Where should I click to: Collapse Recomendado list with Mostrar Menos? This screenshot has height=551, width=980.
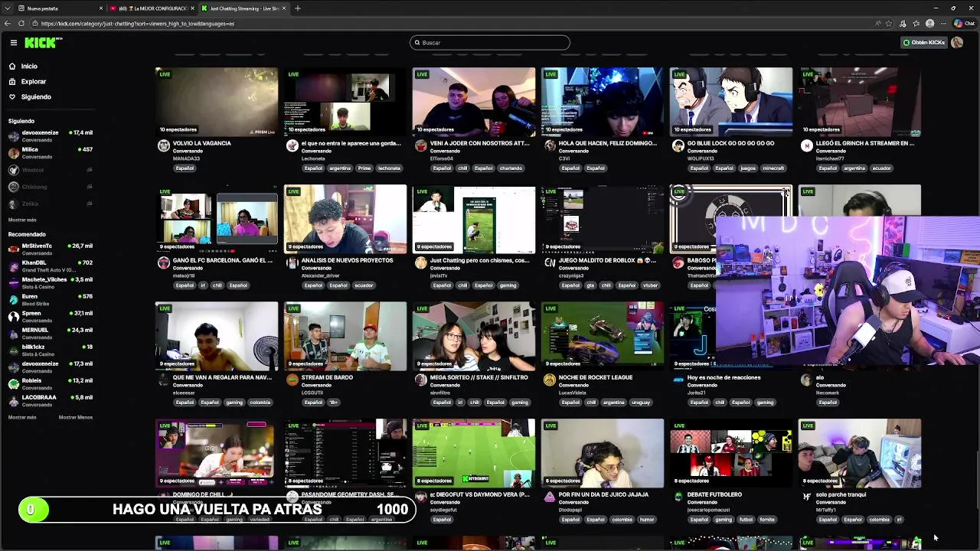click(x=76, y=417)
